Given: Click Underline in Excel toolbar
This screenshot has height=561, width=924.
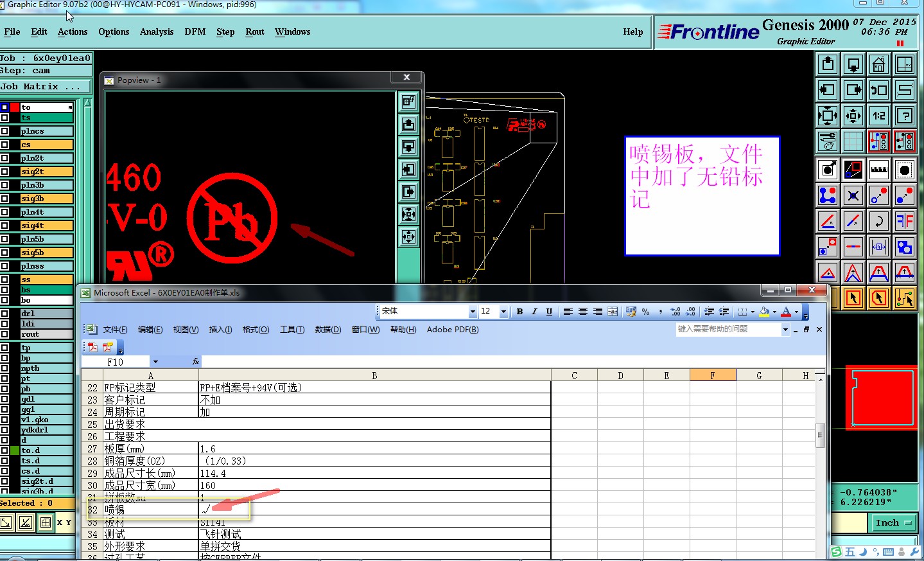Looking at the screenshot, I should pyautogui.click(x=549, y=312).
